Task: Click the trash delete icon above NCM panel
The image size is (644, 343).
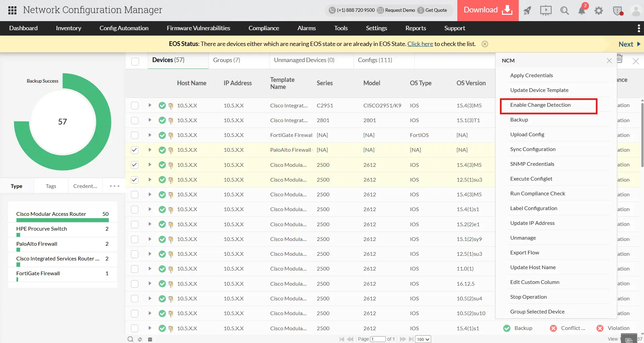Action: (619, 58)
